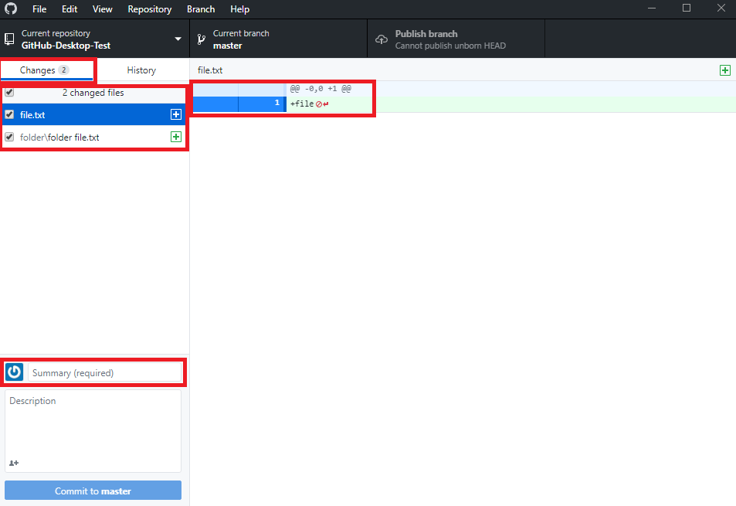Click the git branch icon

tap(201, 39)
